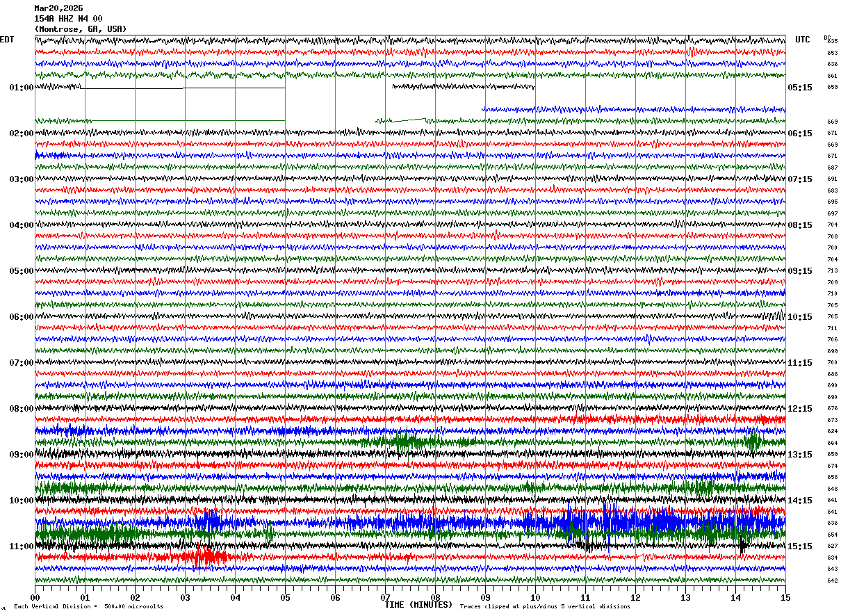Click the UTC timezone label
841x616 pixels.
pyautogui.click(x=803, y=40)
